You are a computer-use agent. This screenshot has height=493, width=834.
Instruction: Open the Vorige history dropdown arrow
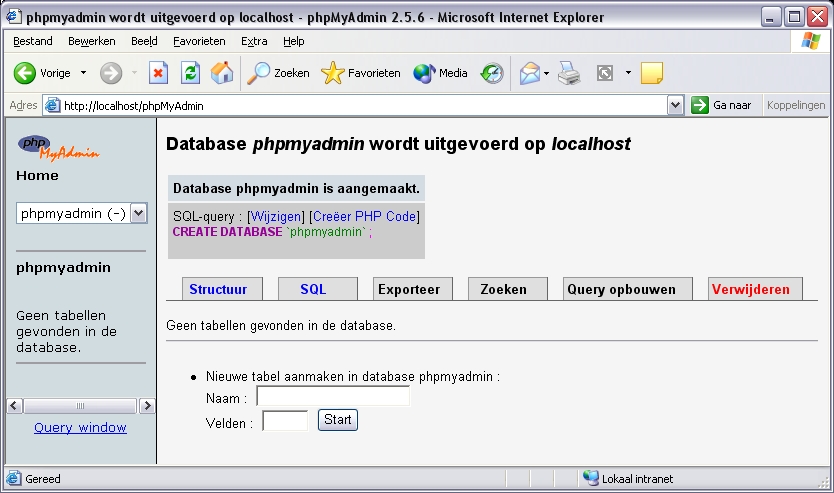(x=84, y=73)
